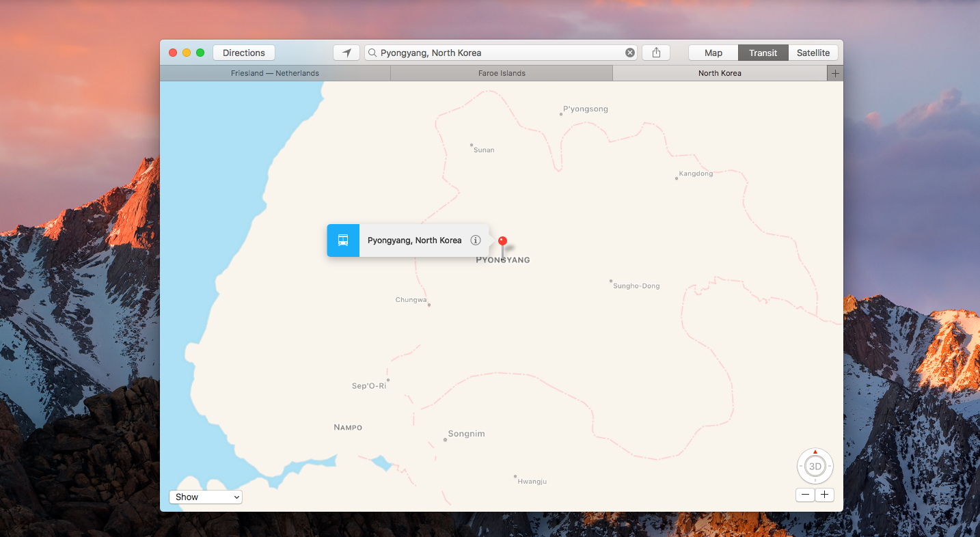This screenshot has width=980, height=537.
Task: Click the P'yongsong city label
Action: (585, 109)
